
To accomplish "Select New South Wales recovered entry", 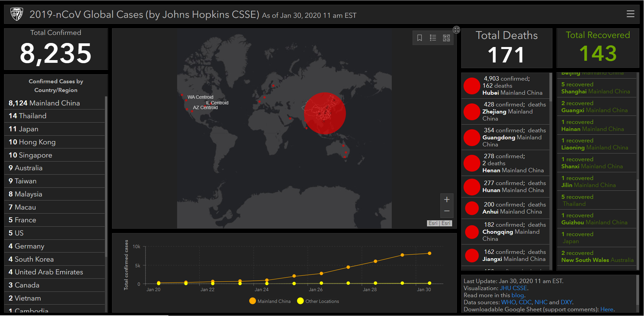I will 597,257.
